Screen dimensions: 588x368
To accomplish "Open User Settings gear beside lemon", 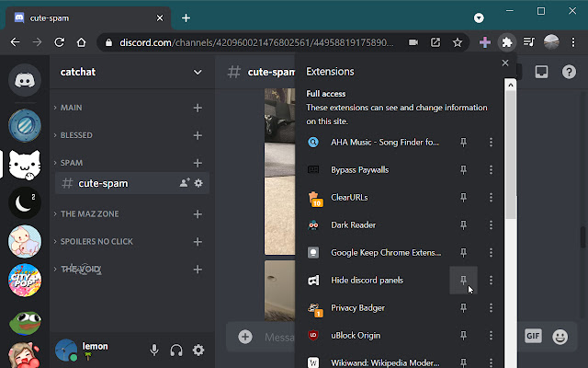I will (198, 350).
